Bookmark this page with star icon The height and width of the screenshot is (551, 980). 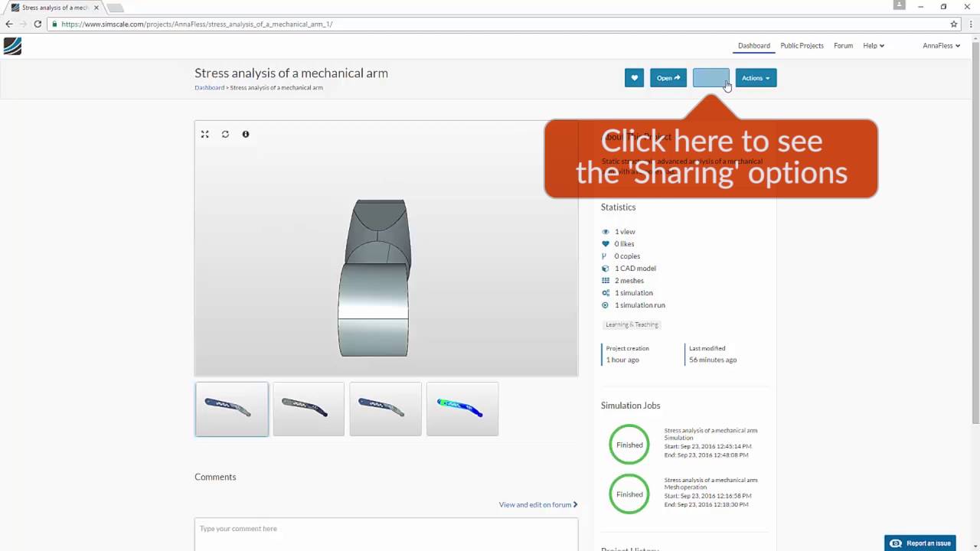[954, 24]
